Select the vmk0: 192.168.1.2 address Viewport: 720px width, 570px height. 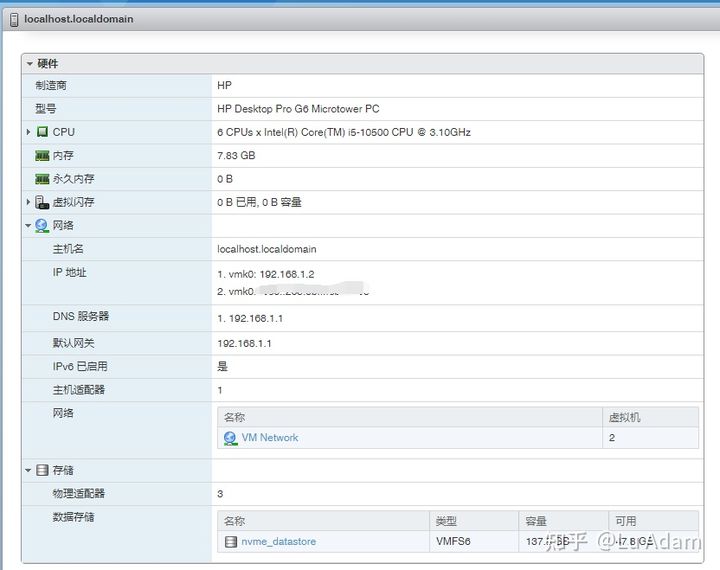click(266, 274)
